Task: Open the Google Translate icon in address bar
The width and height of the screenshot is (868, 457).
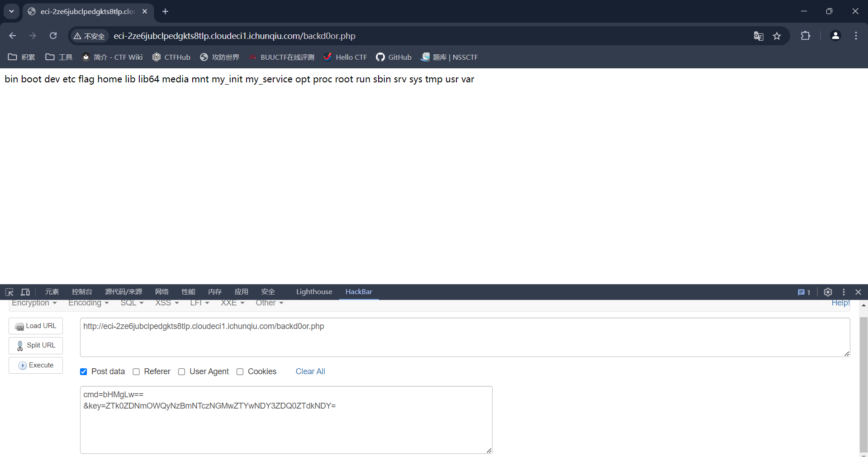Action: [x=759, y=36]
